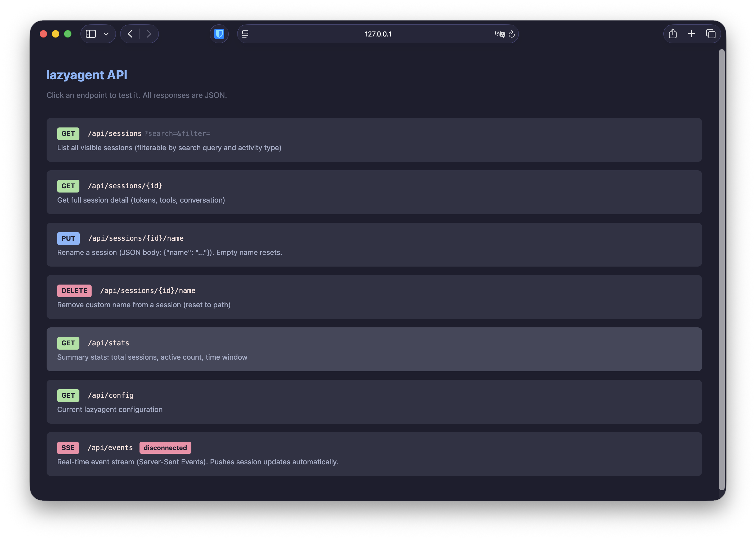
Task: Navigate back to the previous page
Action: click(130, 34)
